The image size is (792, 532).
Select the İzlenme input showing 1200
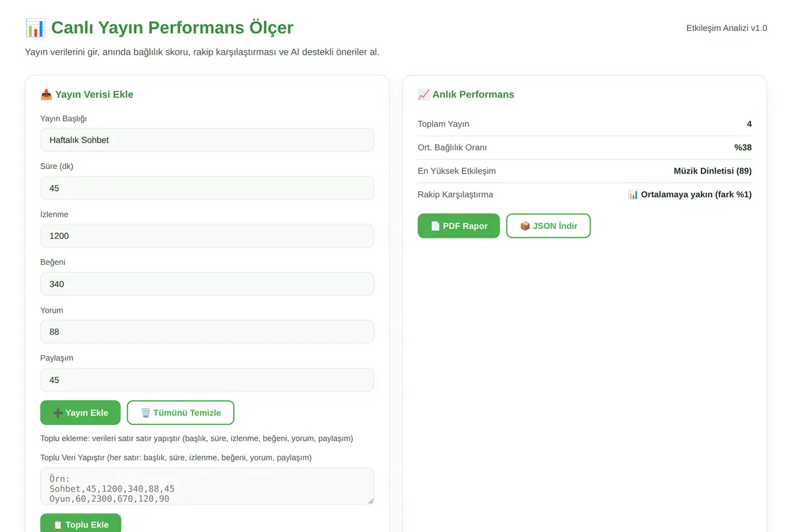tap(207, 236)
